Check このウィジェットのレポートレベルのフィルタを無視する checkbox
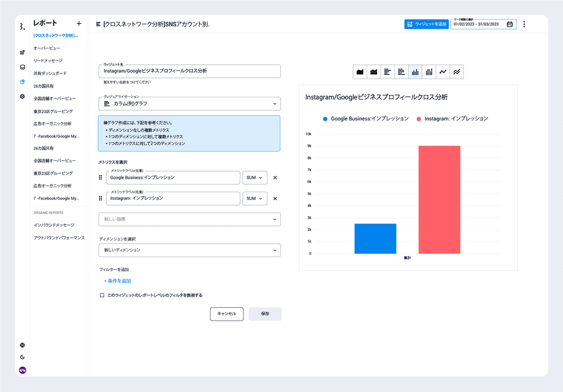This screenshot has height=392, width=563. 102,295
